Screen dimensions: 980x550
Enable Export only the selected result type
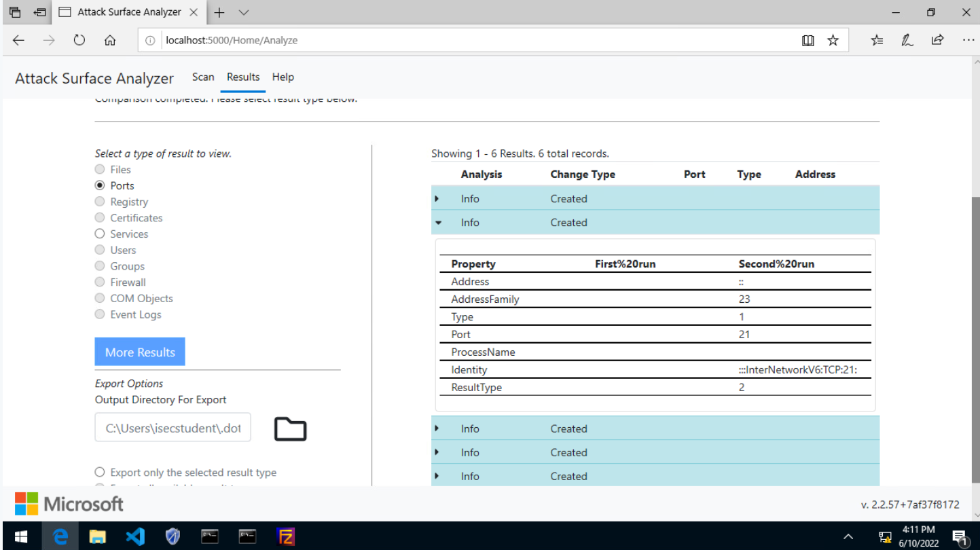tap(100, 472)
